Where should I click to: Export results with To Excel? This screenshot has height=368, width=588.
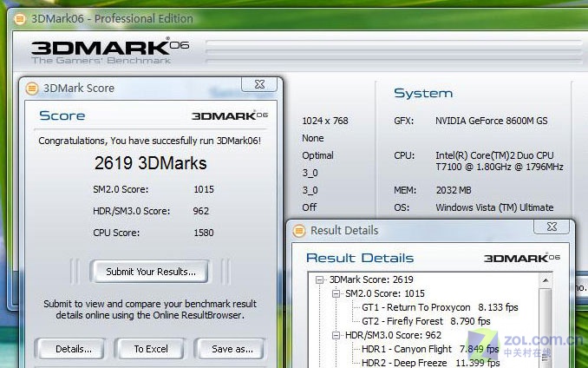[150, 349]
